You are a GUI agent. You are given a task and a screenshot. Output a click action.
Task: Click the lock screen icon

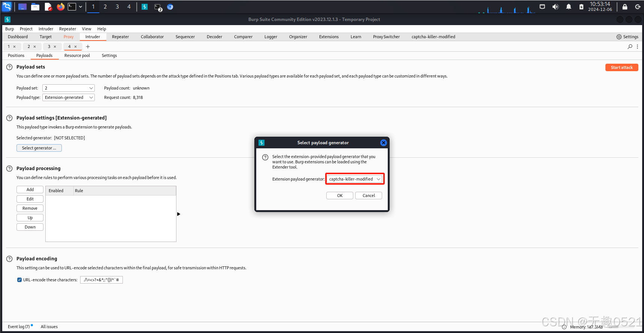[625, 7]
